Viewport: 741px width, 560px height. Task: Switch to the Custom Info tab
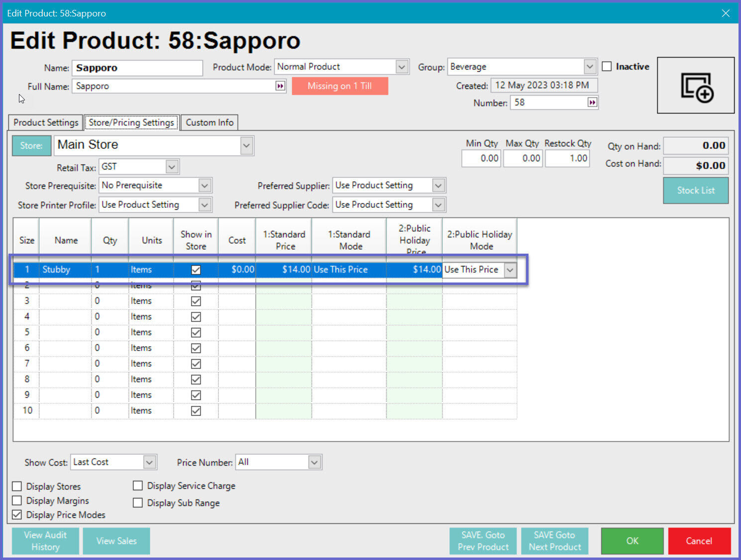210,122
